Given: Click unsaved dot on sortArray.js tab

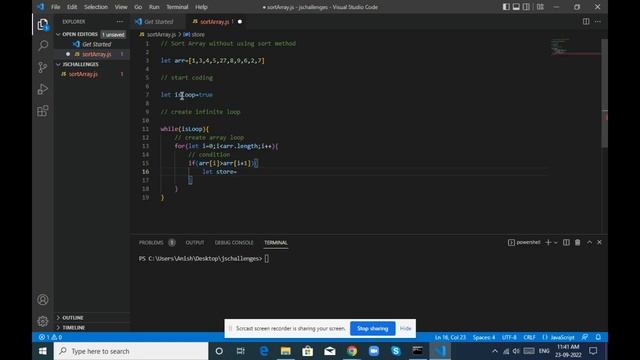Looking at the screenshot, I should pyautogui.click(x=240, y=22).
